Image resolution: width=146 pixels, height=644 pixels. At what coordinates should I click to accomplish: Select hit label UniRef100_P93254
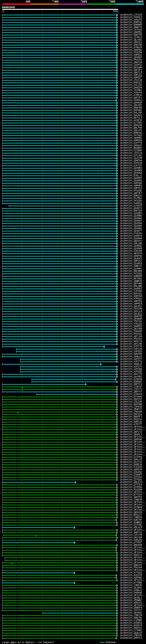pos(131,53)
